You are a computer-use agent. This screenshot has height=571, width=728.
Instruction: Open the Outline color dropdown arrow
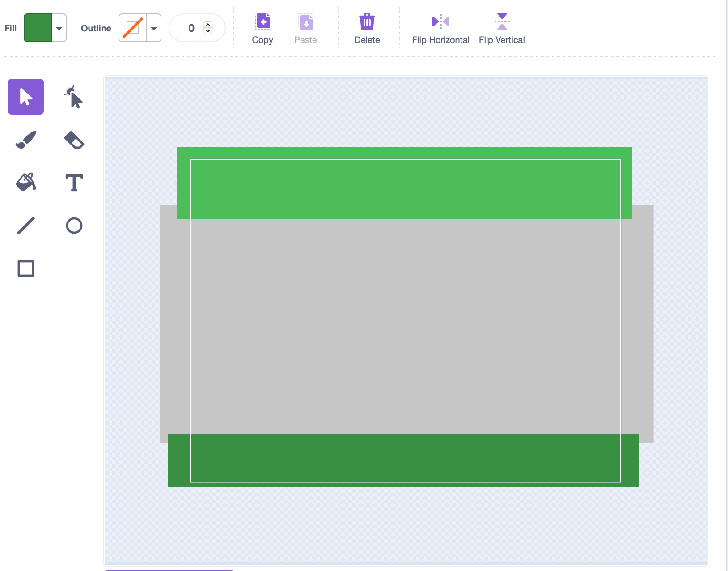(x=154, y=28)
